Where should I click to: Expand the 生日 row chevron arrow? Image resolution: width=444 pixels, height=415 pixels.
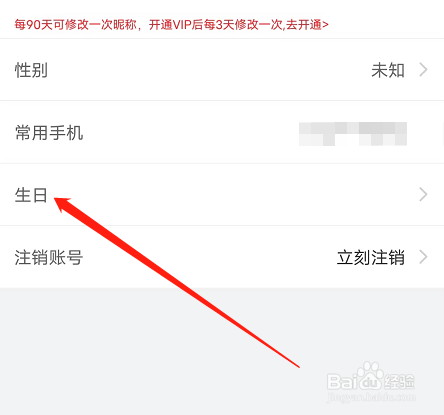(423, 195)
